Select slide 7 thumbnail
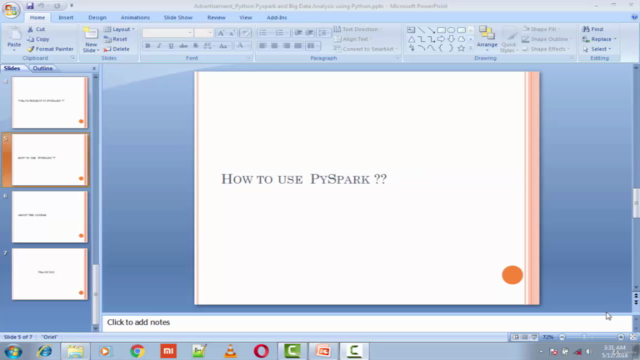 pos(49,274)
